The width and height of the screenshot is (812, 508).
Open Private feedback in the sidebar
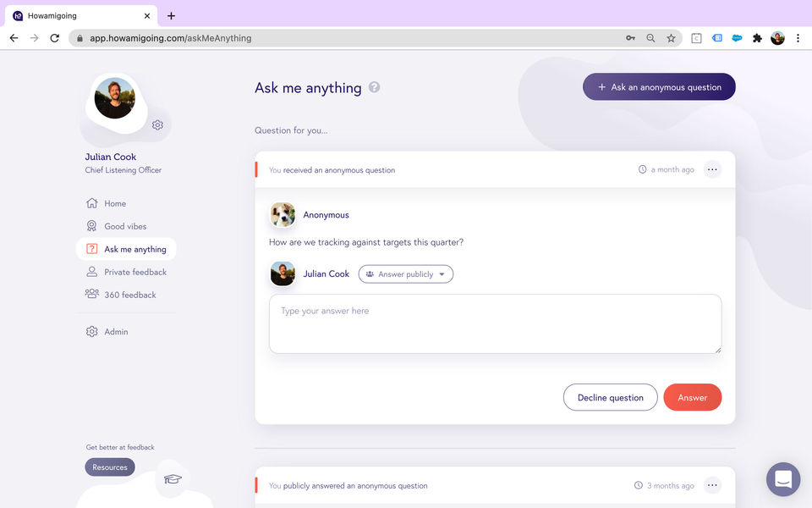(126, 272)
